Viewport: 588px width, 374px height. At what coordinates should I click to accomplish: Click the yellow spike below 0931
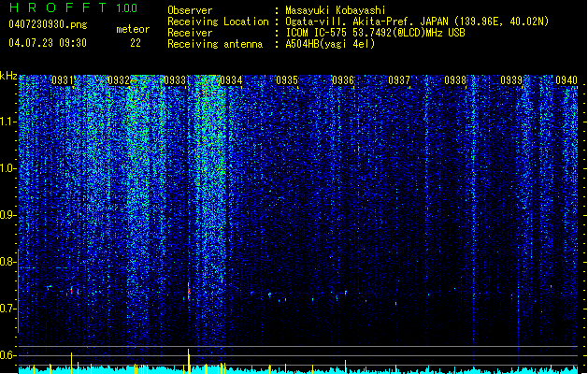71,363
